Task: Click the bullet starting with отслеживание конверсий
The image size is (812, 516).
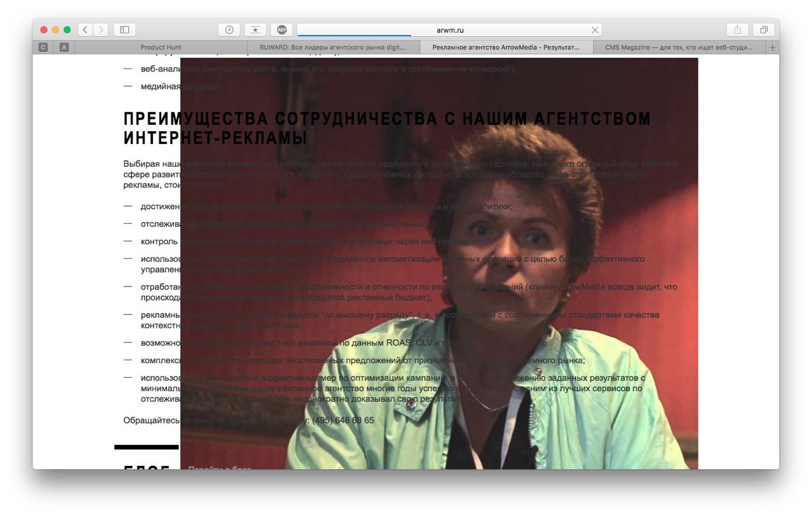Action: point(284,224)
